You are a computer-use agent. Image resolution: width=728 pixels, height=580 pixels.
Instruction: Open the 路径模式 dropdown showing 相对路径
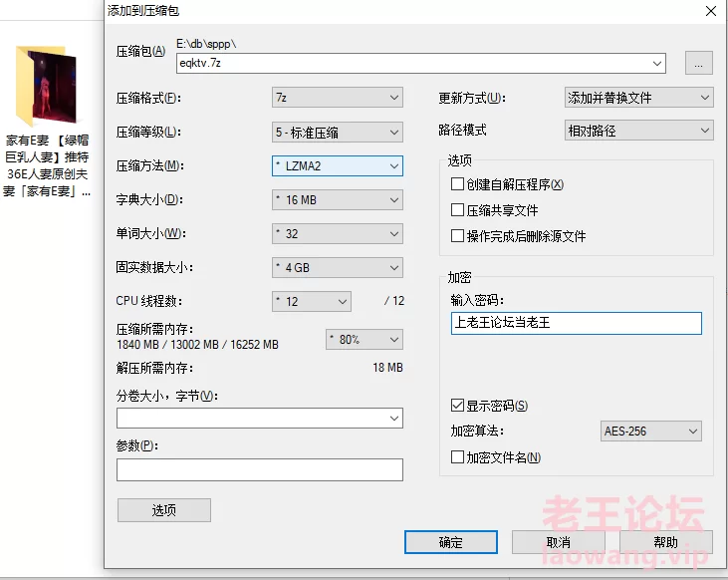638,131
